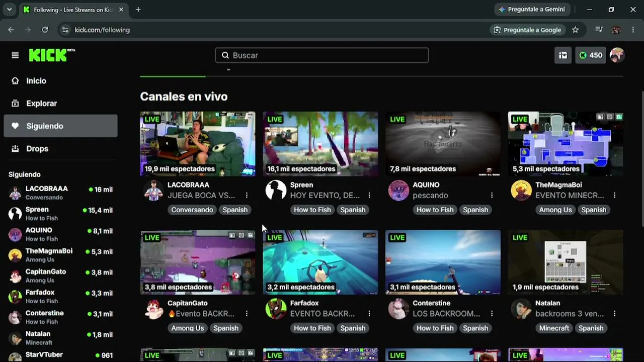The height and width of the screenshot is (362, 644).
Task: Open options menu for Farfadox card
Action: pyautogui.click(x=369, y=313)
